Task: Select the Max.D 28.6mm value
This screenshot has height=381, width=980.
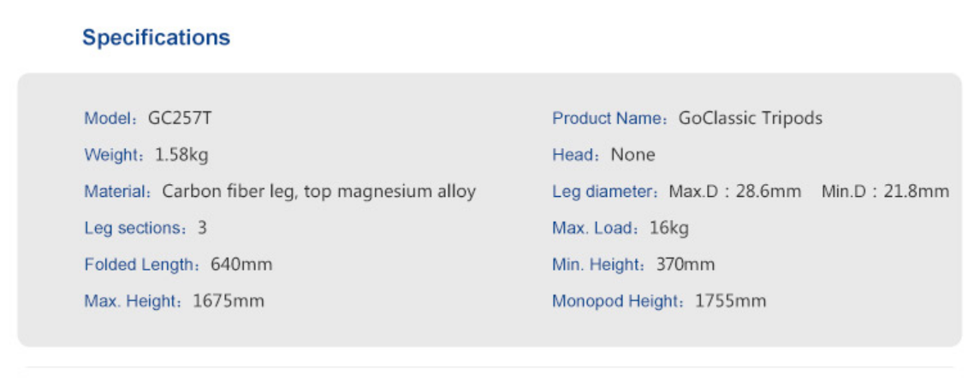Action: click(x=735, y=192)
